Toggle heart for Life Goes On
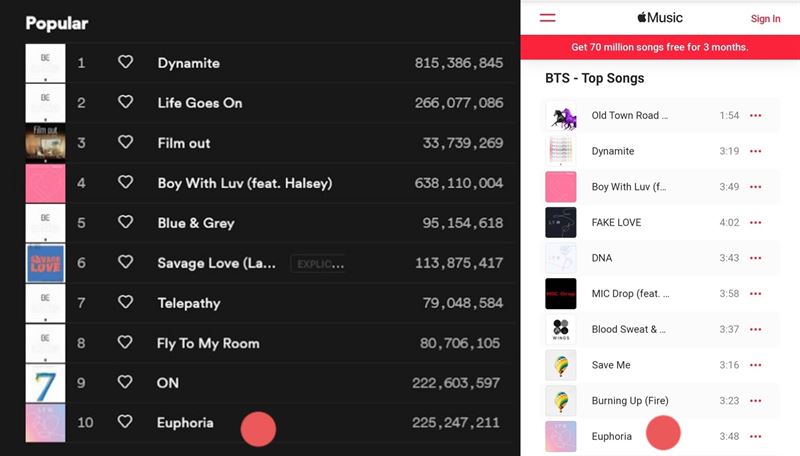The width and height of the screenshot is (800, 456). (126, 102)
